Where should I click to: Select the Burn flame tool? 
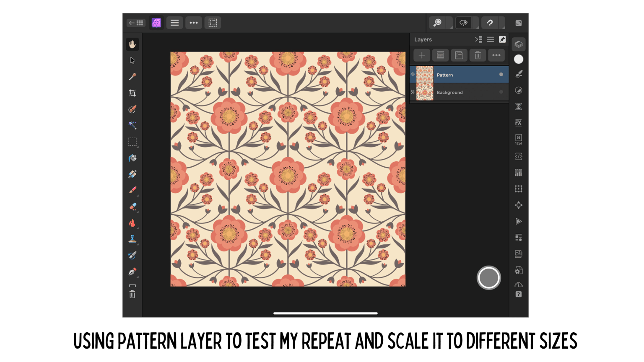pos(132,223)
